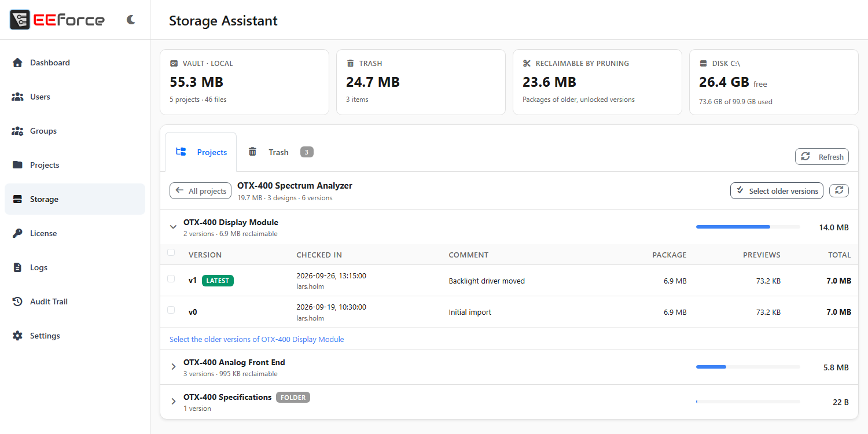Expand the OTX-400 Analog Front End row
868x434 pixels.
[173, 367]
